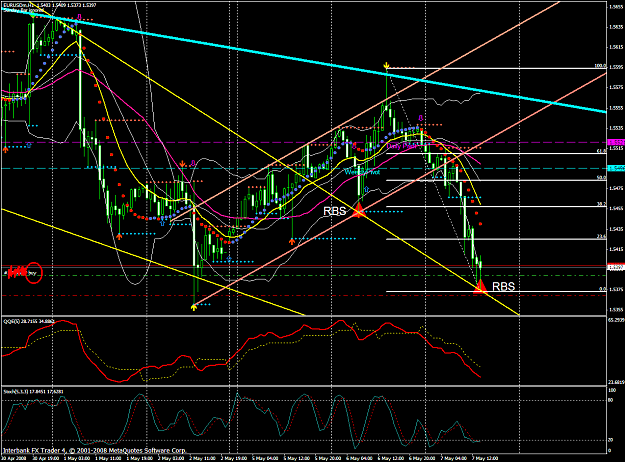The height and width of the screenshot is (462, 625).
Task: Click the orange up arrow under the 1 May 11:00 low
Action: point(119,236)
